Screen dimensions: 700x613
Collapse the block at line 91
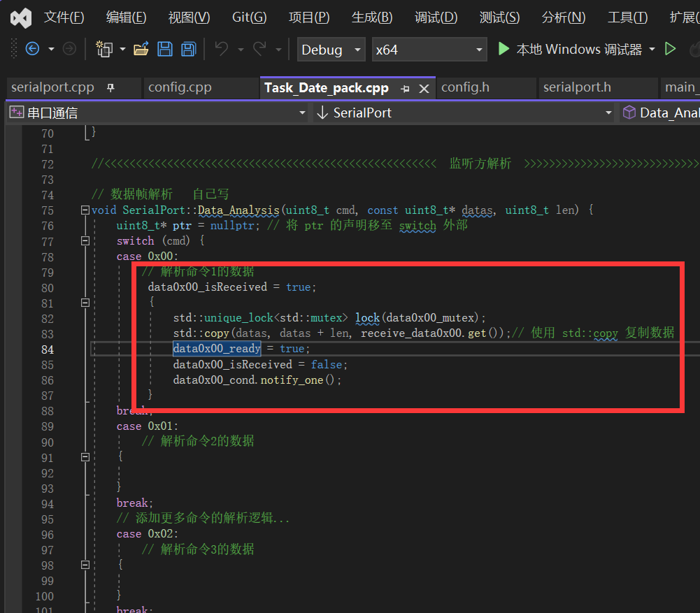coord(85,457)
